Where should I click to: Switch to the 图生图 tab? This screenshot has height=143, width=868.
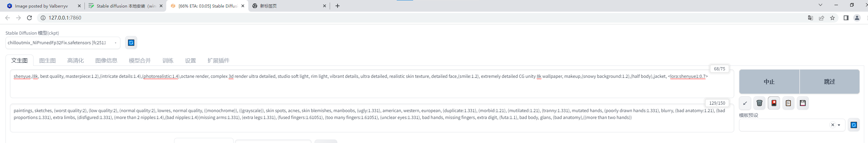click(x=47, y=60)
